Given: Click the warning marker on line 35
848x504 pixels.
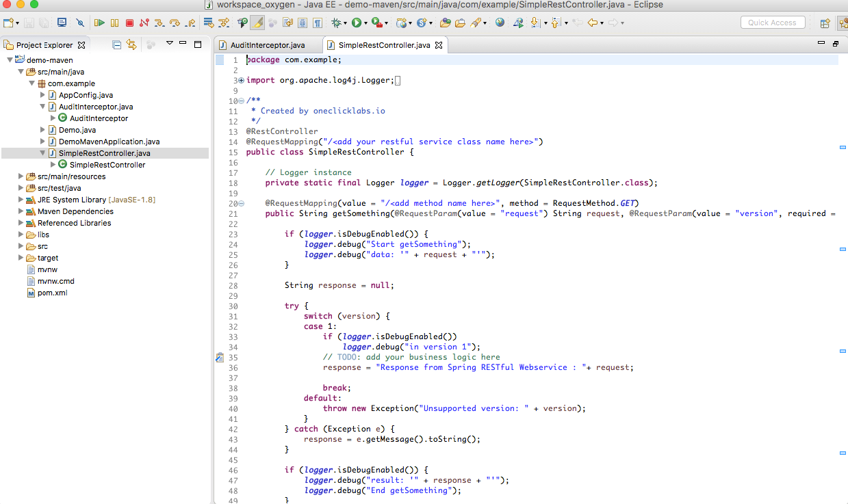Looking at the screenshot, I should (x=219, y=357).
